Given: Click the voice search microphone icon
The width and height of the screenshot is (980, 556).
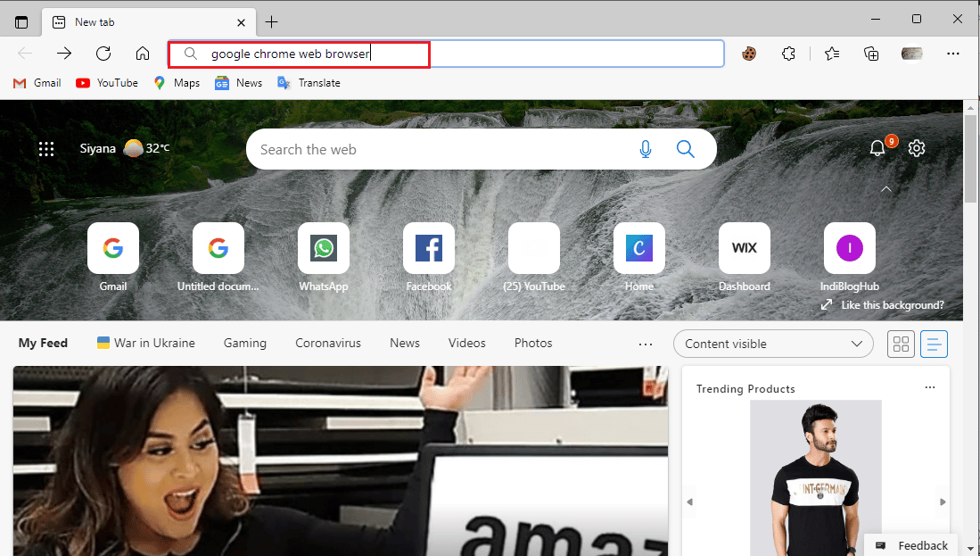Looking at the screenshot, I should point(646,149).
